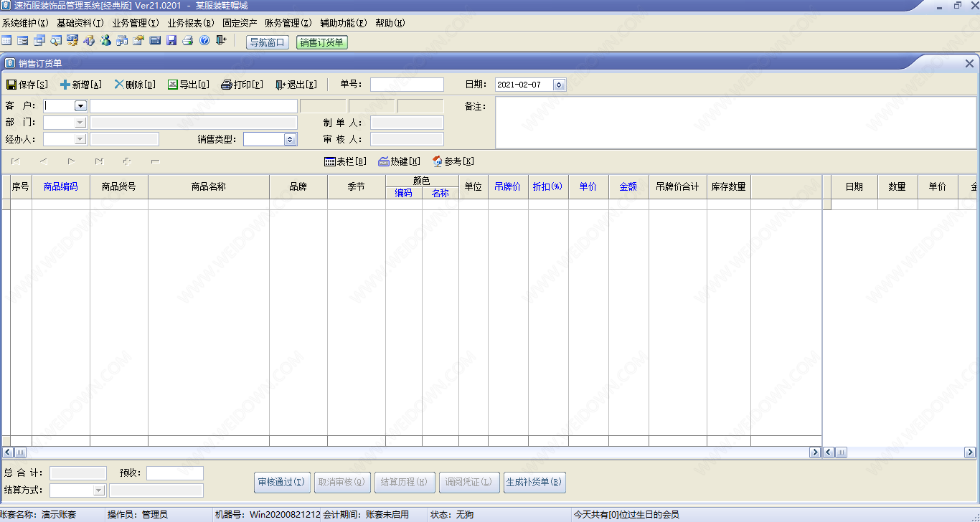Open the 业务管理(Y) menu
The width and height of the screenshot is (980, 522).
pyautogui.click(x=136, y=23)
